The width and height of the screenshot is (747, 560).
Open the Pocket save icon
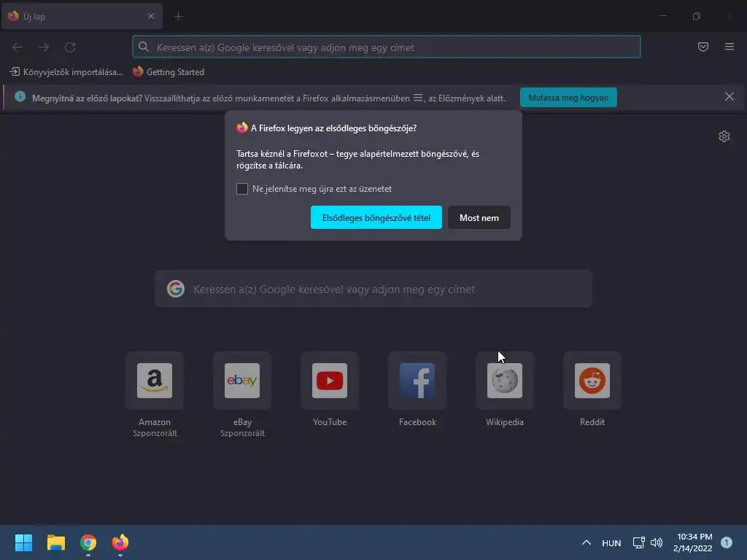click(x=703, y=47)
